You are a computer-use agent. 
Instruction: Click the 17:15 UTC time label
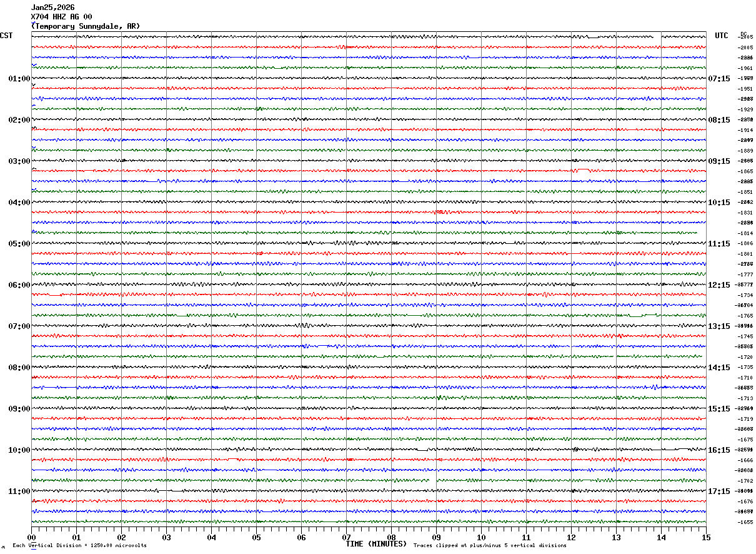tap(719, 491)
